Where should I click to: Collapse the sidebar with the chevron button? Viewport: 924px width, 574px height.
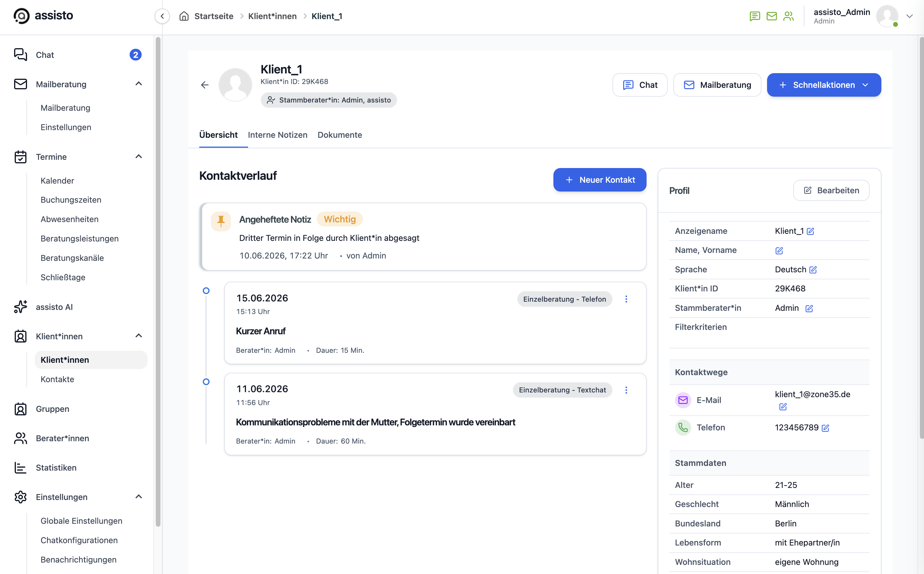(162, 16)
